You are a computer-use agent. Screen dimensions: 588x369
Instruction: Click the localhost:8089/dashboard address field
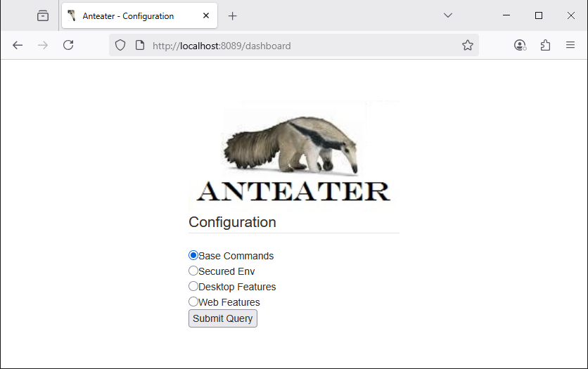[x=295, y=46]
